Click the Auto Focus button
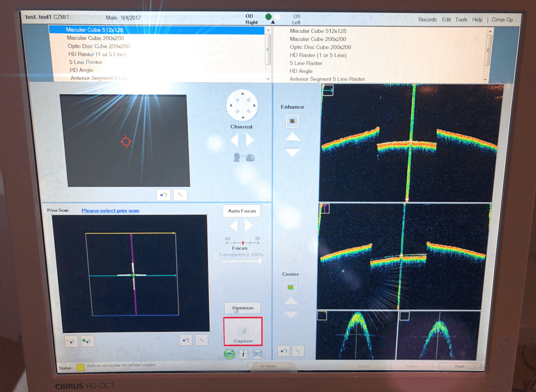This screenshot has width=536, height=392. (x=242, y=211)
